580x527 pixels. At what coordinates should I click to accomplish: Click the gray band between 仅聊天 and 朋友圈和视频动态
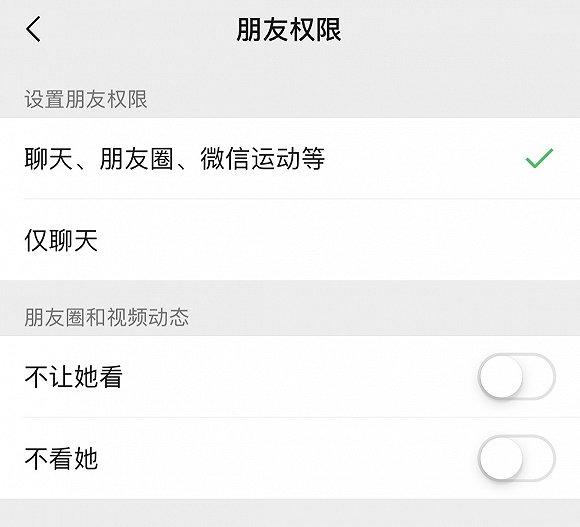[290, 292]
